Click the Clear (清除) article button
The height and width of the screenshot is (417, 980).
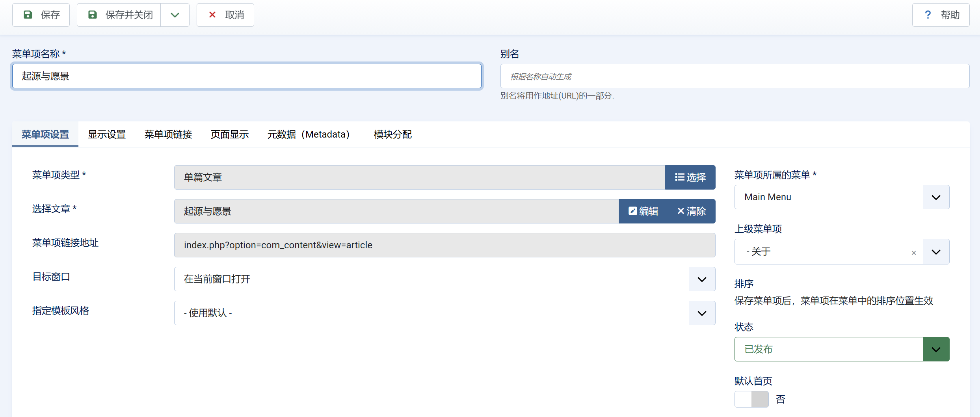692,211
